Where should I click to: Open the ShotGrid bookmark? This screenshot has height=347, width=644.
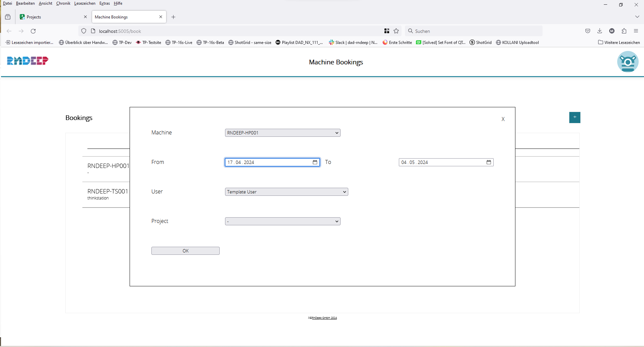point(481,43)
